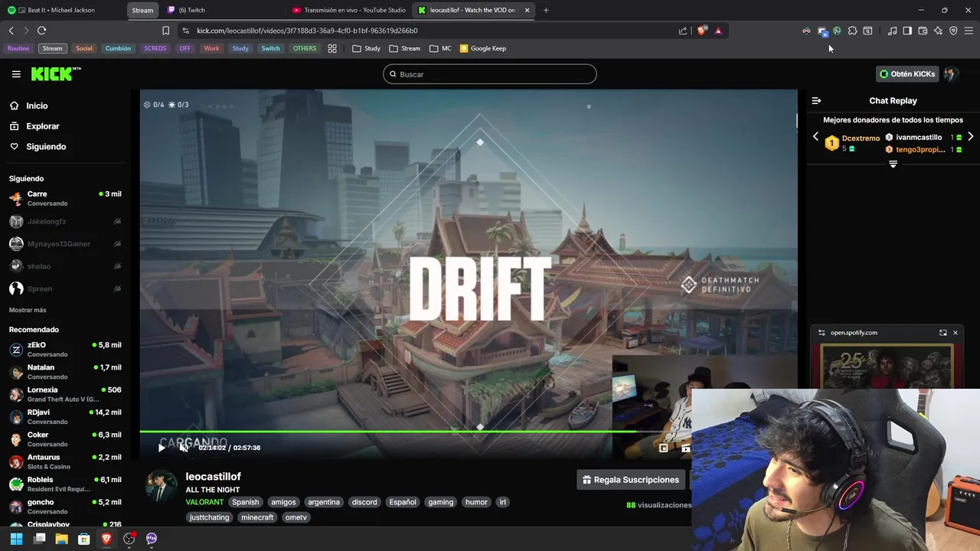Select the minecraft tag
Viewport: 980px width, 551px height.
point(257,517)
